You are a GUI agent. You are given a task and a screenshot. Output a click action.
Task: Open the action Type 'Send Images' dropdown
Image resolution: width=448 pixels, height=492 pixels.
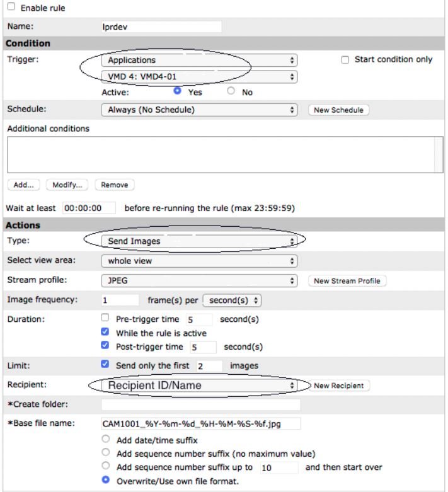pyautogui.click(x=199, y=241)
